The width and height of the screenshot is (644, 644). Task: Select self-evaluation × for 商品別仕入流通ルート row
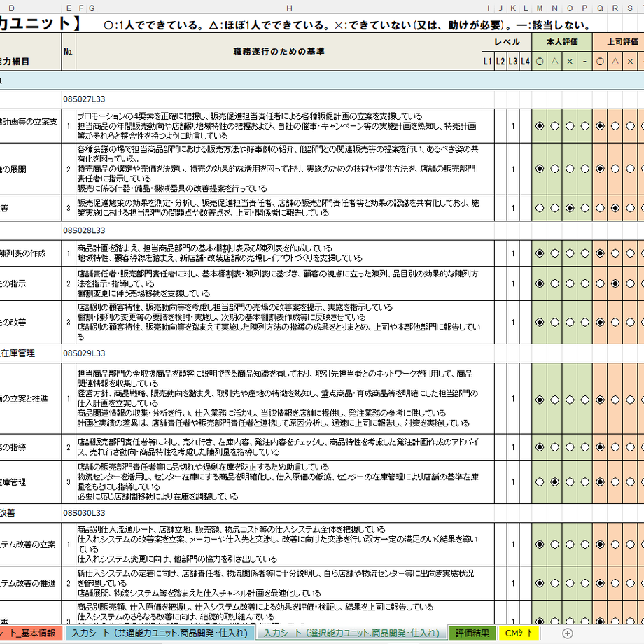[x=570, y=545]
